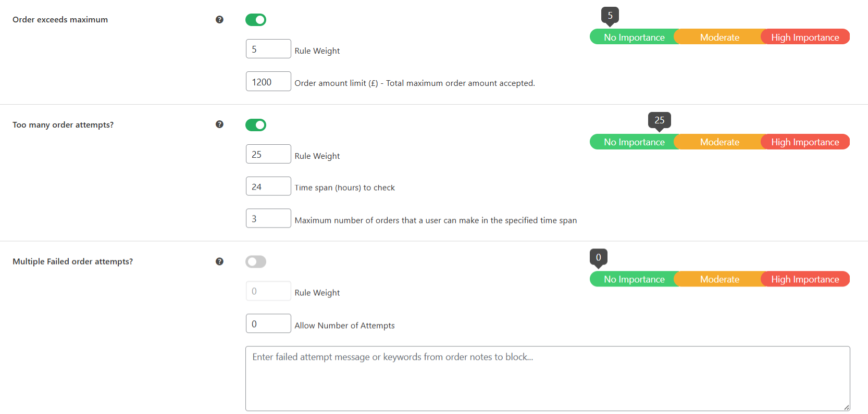Select Moderate on the failed attempts importance bar
This screenshot has width=868, height=414.
click(720, 279)
